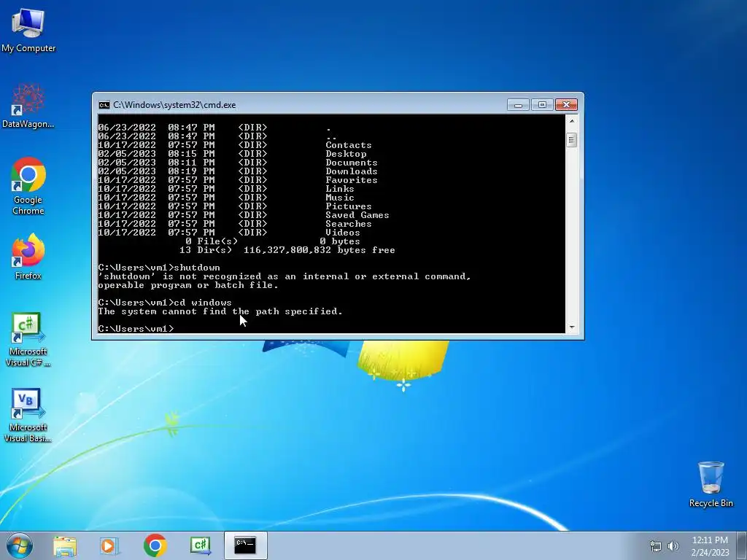The height and width of the screenshot is (560, 747).
Task: Open Microsoft Visual Basic desktop shortcut
Action: pyautogui.click(x=28, y=415)
